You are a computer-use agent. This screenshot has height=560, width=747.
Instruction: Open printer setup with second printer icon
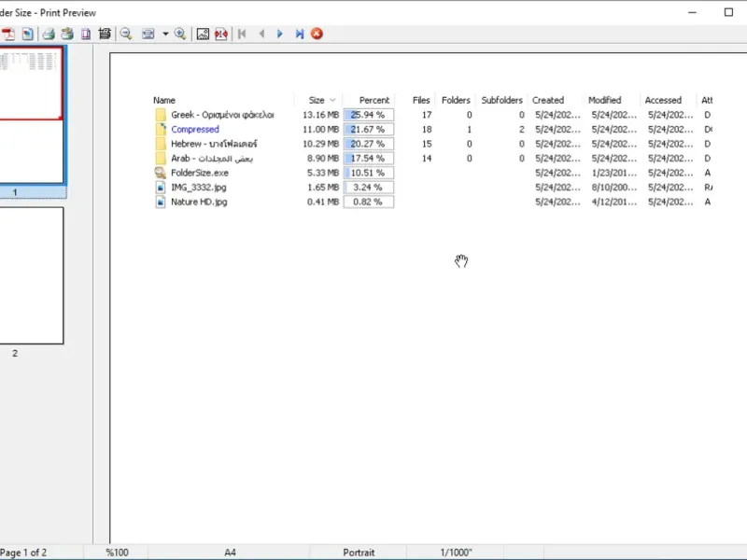[x=66, y=34]
